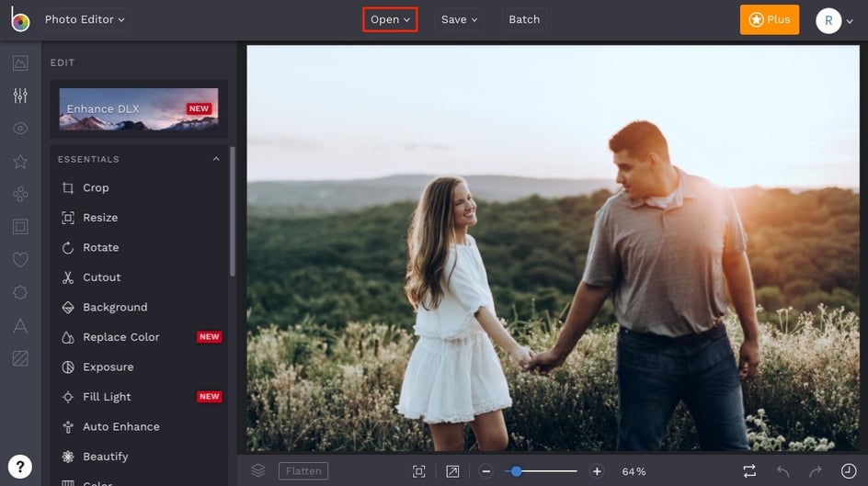Open the Enhance DLX banner
Screen dimensions: 868x486
pyautogui.click(x=139, y=109)
